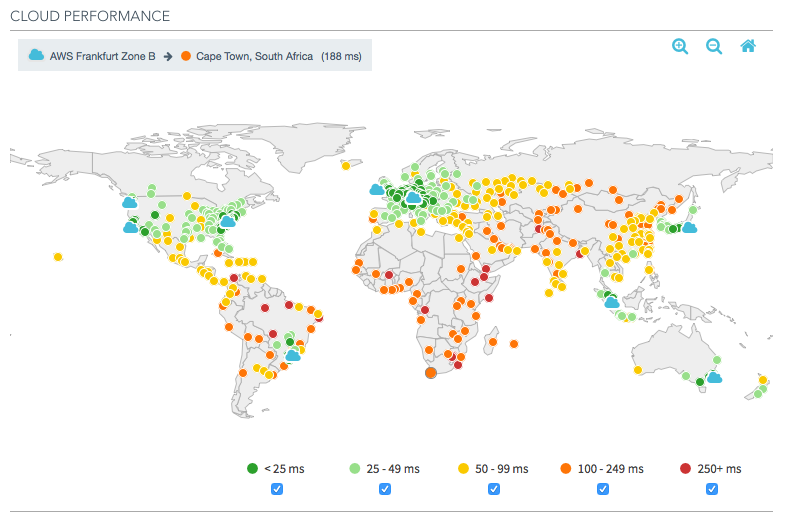Screen dimensions: 787x523
Task: Click the arrow icon in the route header
Action: 168,57
